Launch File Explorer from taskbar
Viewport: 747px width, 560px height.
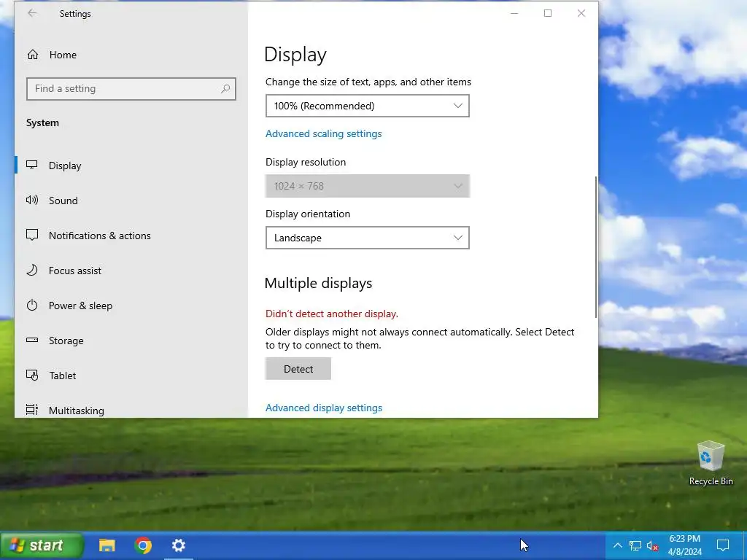point(107,545)
